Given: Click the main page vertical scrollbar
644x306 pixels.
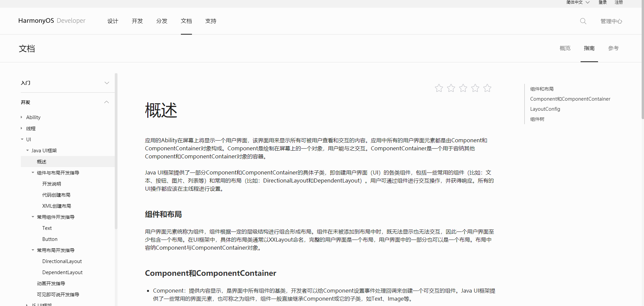Looking at the screenshot, I should coord(642,59).
